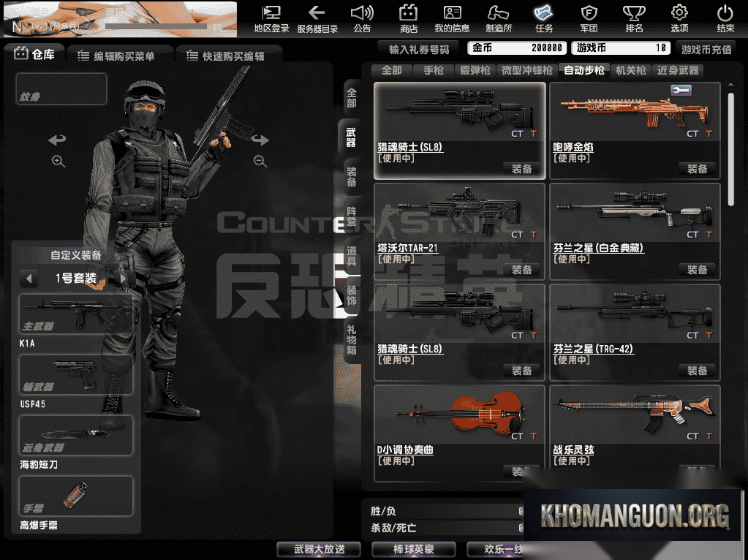
Task: Filter weapons by 近身武器 melee
Action: click(x=678, y=71)
